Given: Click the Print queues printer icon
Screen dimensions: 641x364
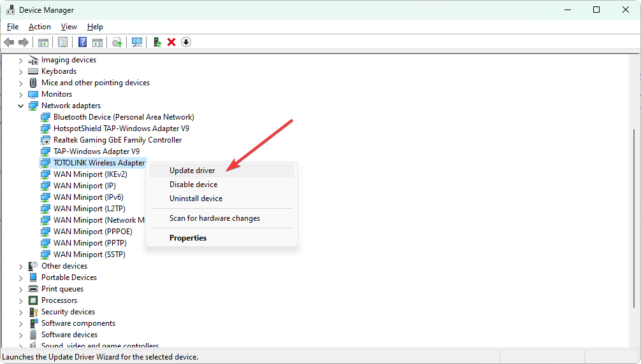Looking at the screenshot, I should click(x=33, y=289).
